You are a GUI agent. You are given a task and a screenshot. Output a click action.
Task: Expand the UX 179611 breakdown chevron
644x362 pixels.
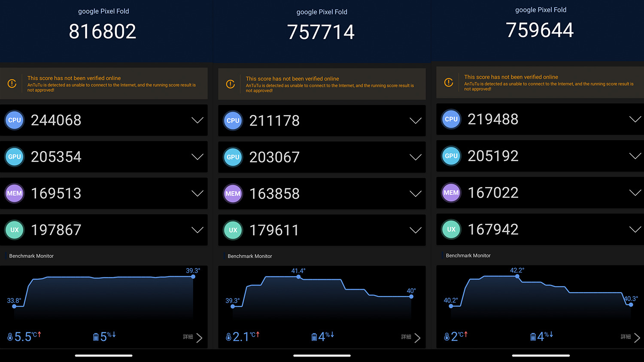pos(415,230)
